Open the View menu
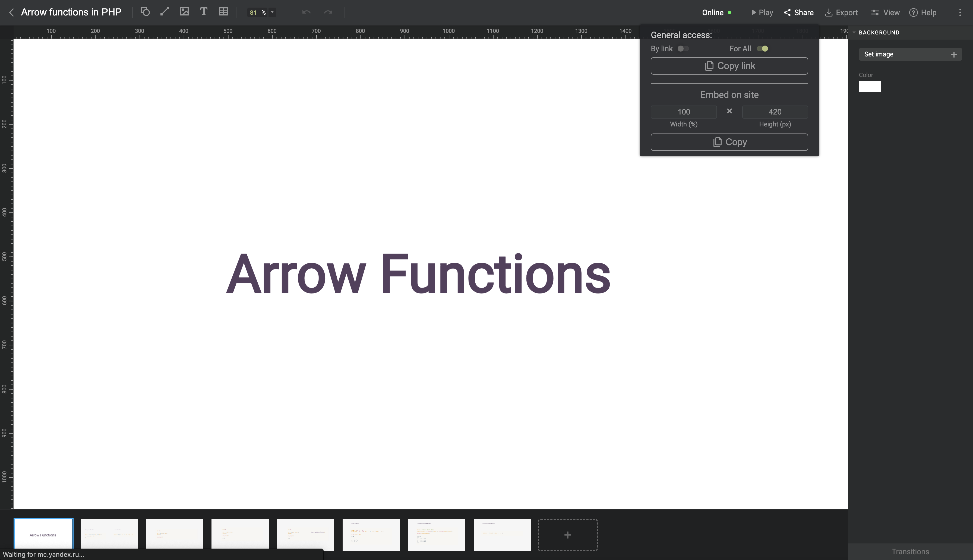Screen dimensions: 973x560 (x=885, y=13)
